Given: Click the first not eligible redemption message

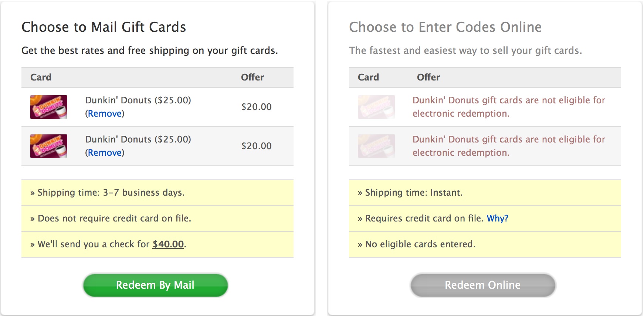Looking at the screenshot, I should [509, 107].
